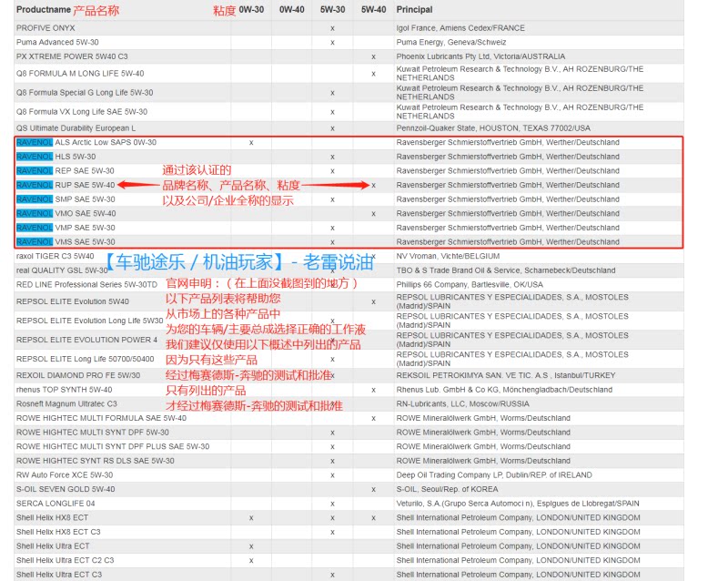Select ROWE HIGHTEC SYNT RS DLS SAE 5W-30
The height and width of the screenshot is (581, 728).
point(96,461)
